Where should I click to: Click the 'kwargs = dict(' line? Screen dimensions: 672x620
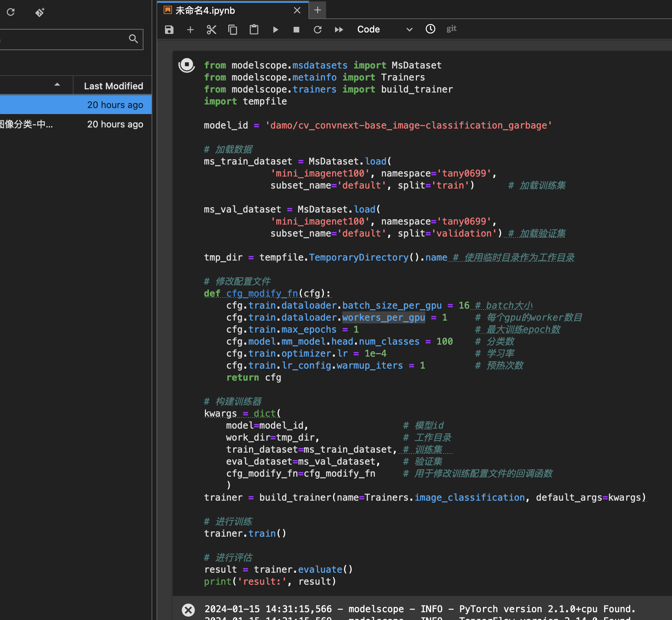point(242,413)
